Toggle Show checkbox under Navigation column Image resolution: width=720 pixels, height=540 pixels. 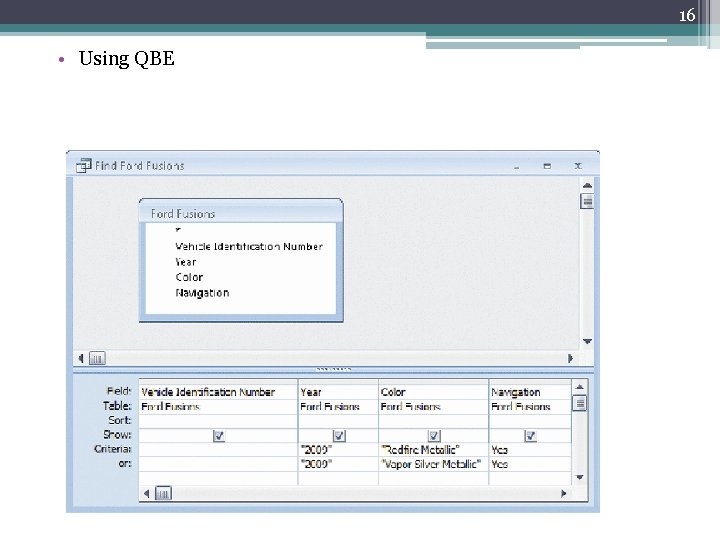530,436
